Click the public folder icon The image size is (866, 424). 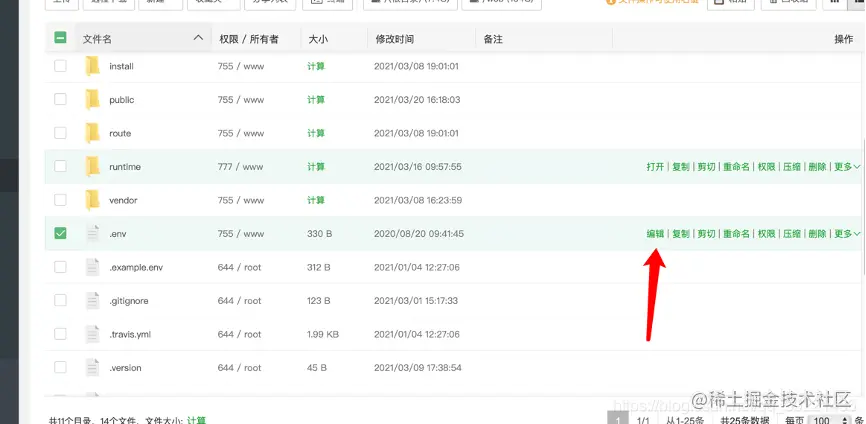point(92,99)
